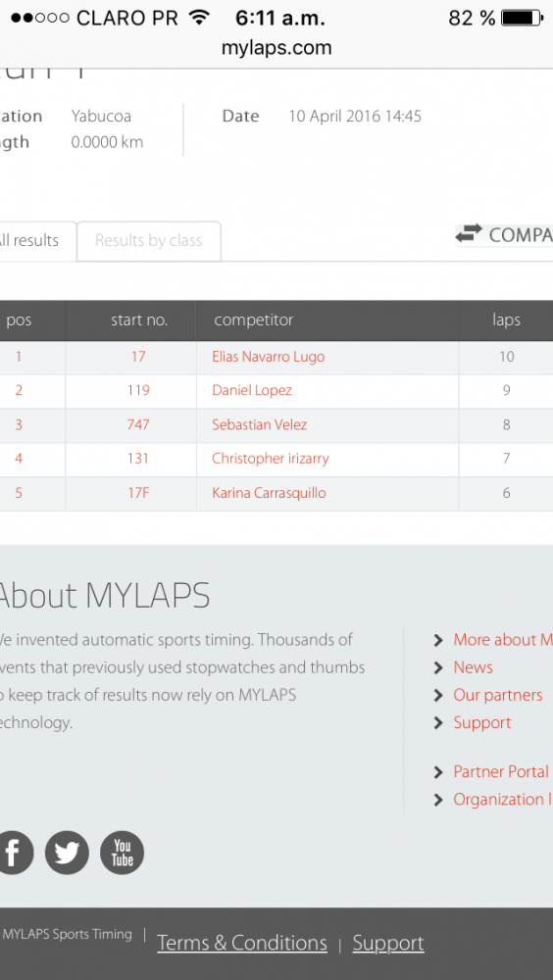Open the MYLAPS Twitter icon

[x=67, y=853]
